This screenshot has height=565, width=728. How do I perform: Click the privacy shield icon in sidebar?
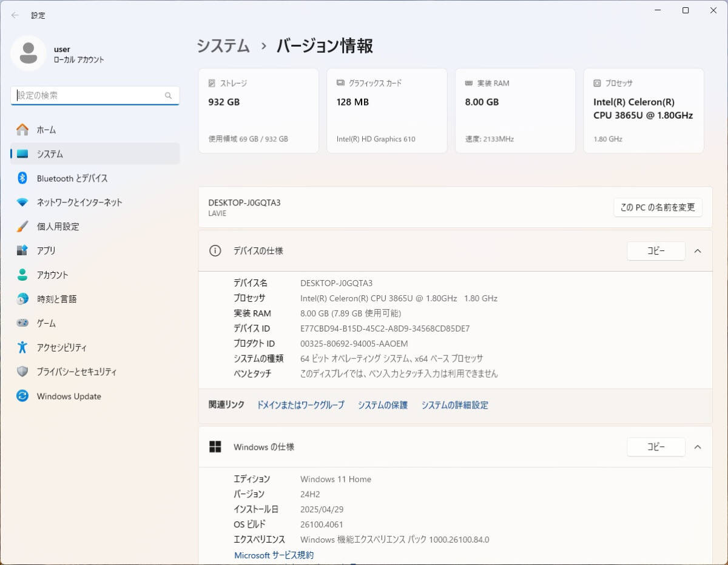coord(22,372)
